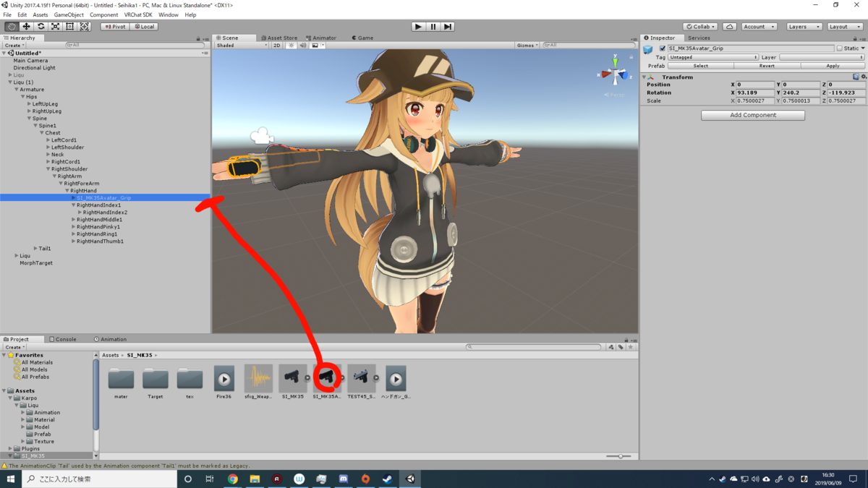This screenshot has width=868, height=488.
Task: Switch to the Console tab
Action: tap(63, 339)
